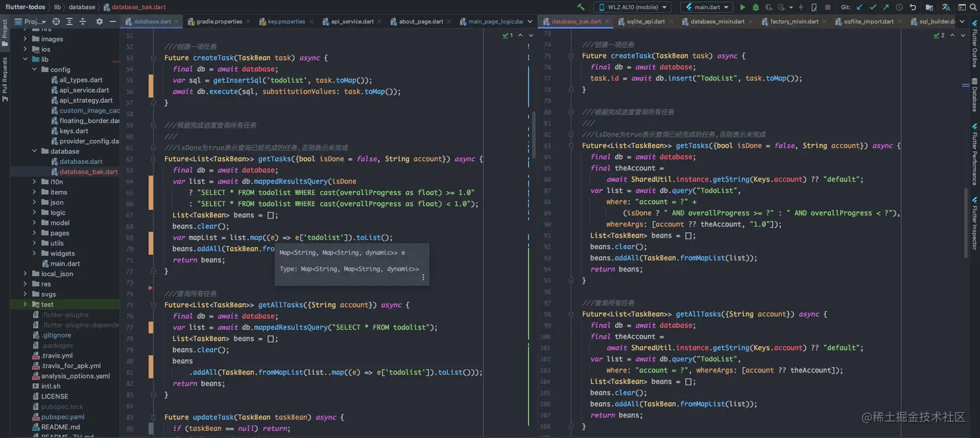Viewport: 980px width, 438px height.
Task: Run main.dart with the green play icon
Action: click(742, 7)
